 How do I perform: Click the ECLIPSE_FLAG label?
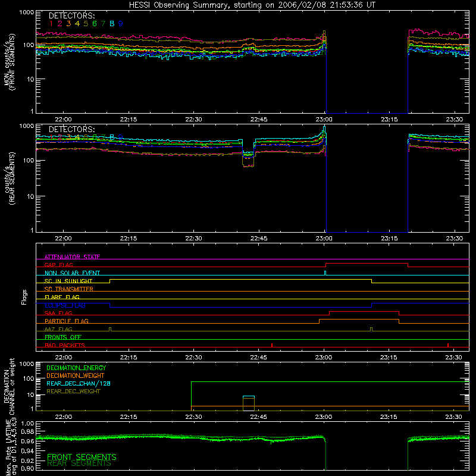(65, 305)
